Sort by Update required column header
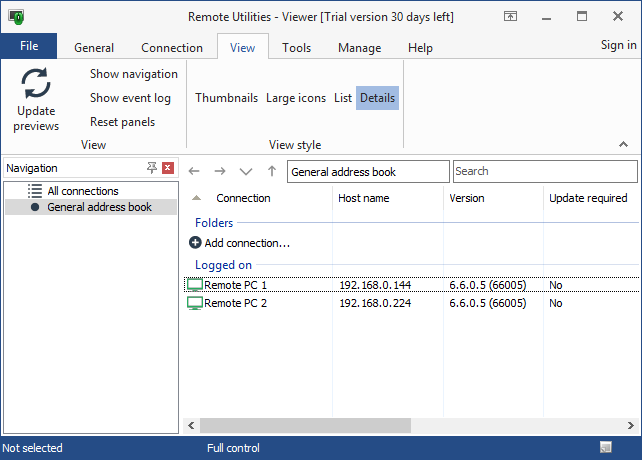Screen dimensions: 642x460 pyautogui.click(x=588, y=198)
